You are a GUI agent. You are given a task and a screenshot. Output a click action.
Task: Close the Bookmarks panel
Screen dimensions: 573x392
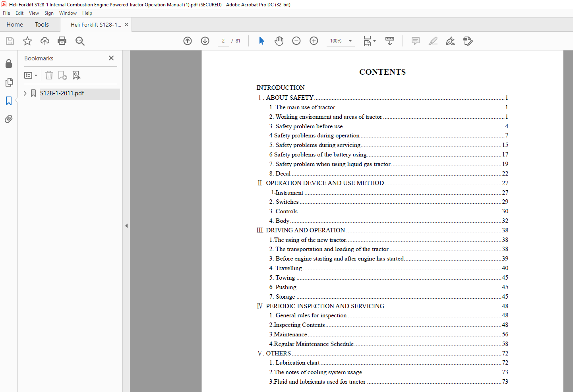coord(111,58)
